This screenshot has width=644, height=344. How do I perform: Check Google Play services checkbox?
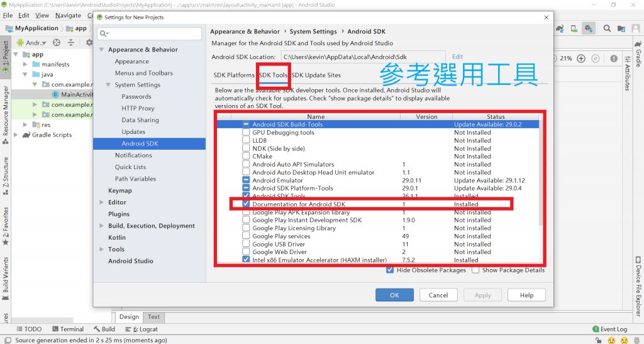click(x=246, y=236)
